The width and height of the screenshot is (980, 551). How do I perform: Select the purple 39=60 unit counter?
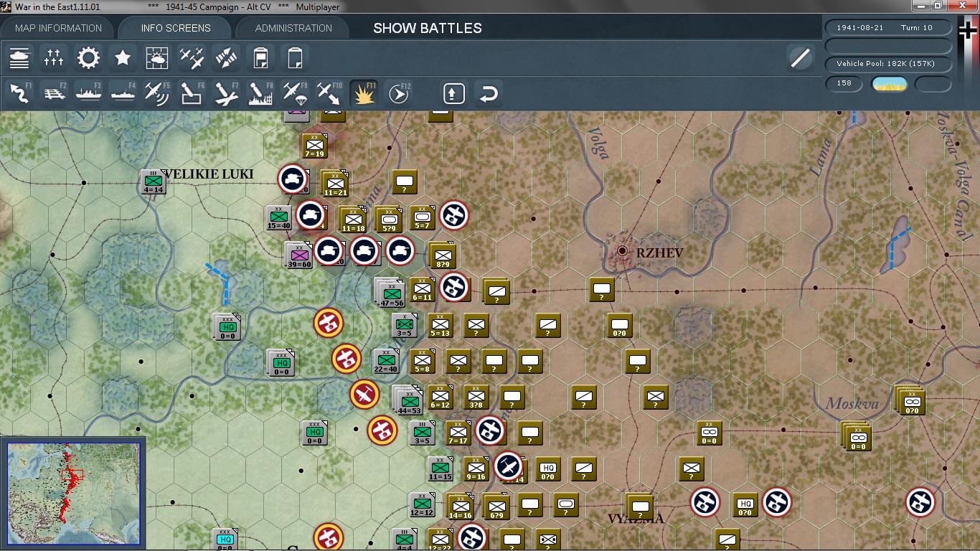(298, 255)
